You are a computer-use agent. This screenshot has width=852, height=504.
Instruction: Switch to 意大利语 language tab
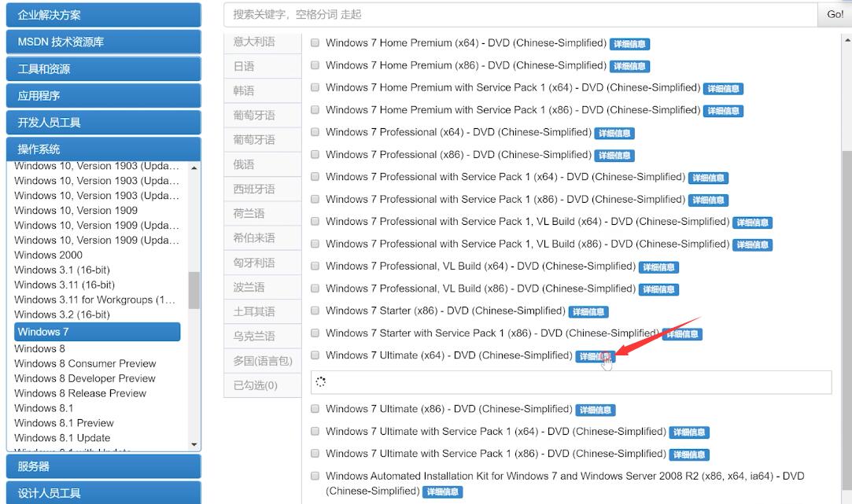(x=263, y=42)
